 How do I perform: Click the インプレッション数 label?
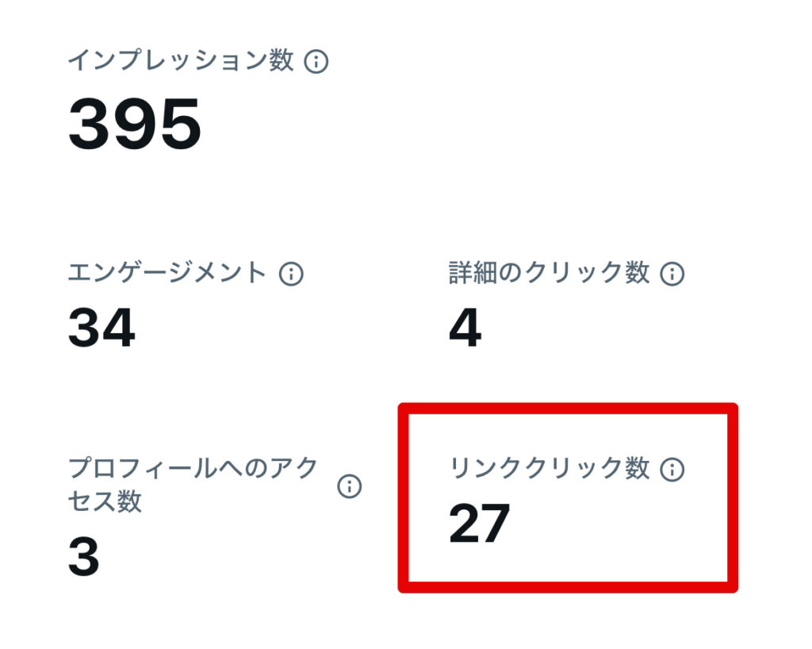click(181, 61)
